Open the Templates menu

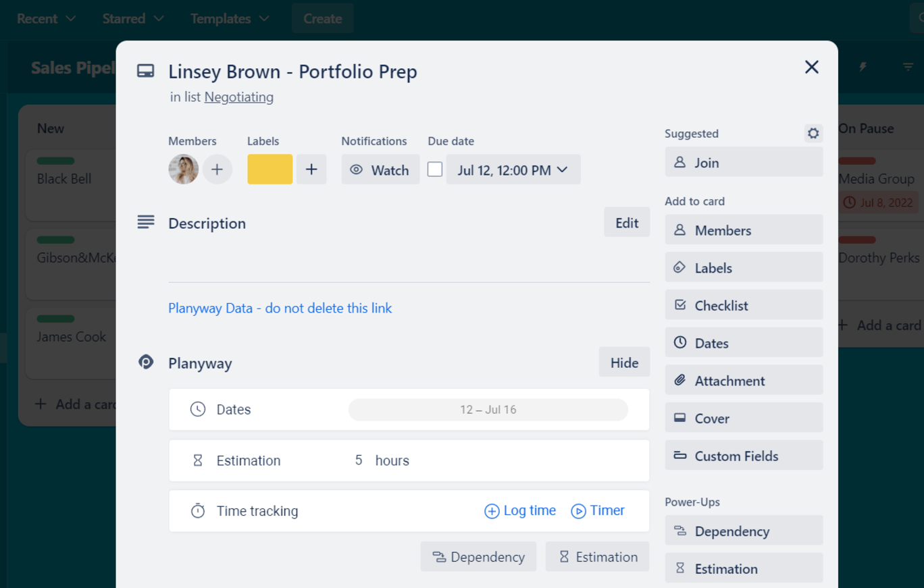(230, 19)
